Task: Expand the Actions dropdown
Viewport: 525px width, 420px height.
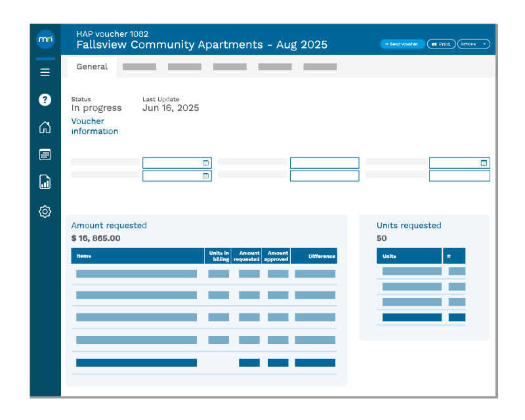Action: click(474, 44)
